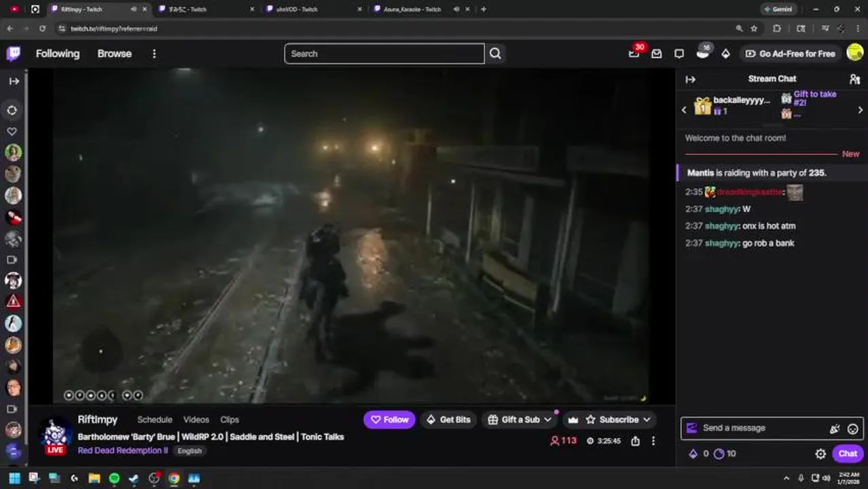Image resolution: width=868 pixels, height=489 pixels.
Task: Open the chat community users list icon
Action: tap(854, 79)
